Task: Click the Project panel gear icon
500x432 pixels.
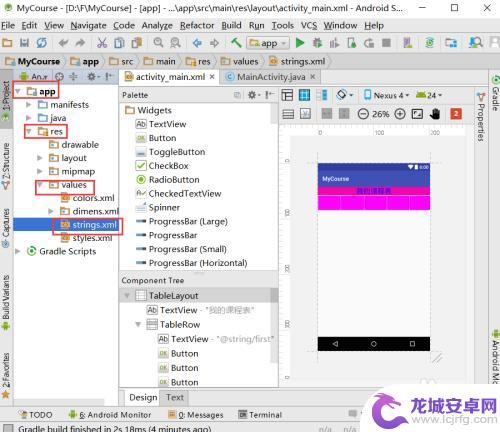Action: (x=92, y=77)
